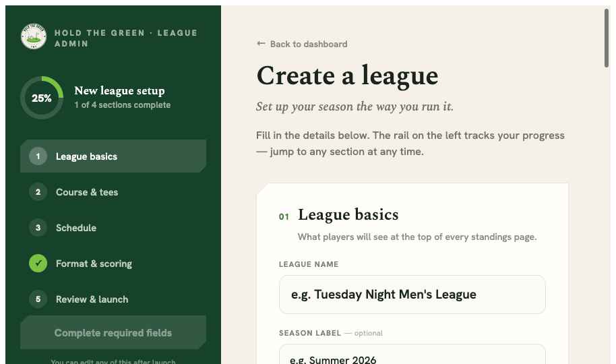Click step 2 number badge
The height and width of the screenshot is (364, 616).
[38, 192]
